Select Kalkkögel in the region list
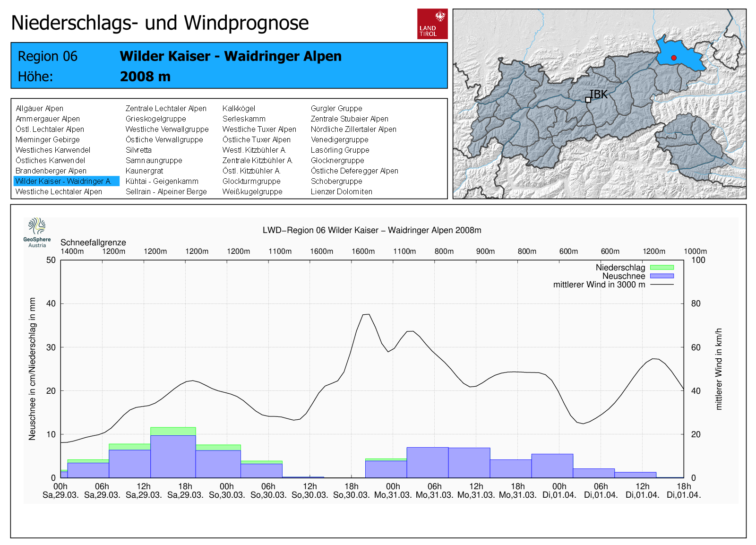The height and width of the screenshot is (545, 756). (239, 108)
